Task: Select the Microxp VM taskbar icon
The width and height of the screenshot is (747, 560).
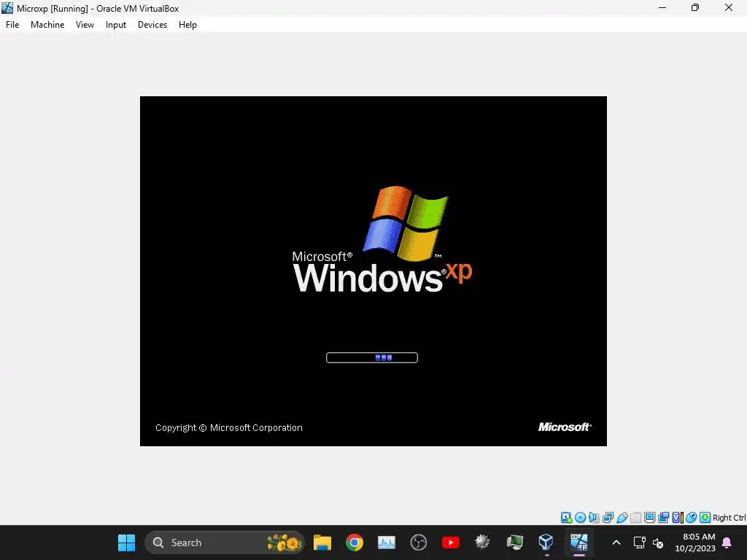Action: click(578, 542)
